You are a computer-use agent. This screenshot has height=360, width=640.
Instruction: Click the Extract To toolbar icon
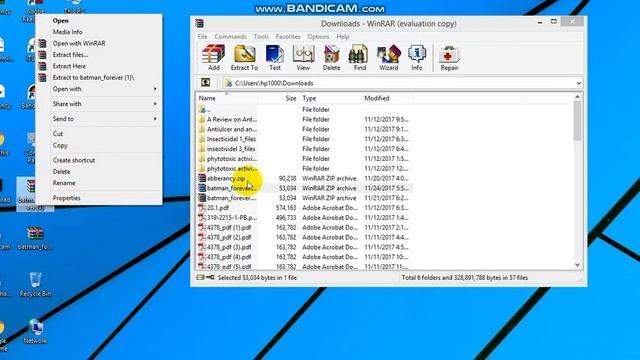point(244,58)
